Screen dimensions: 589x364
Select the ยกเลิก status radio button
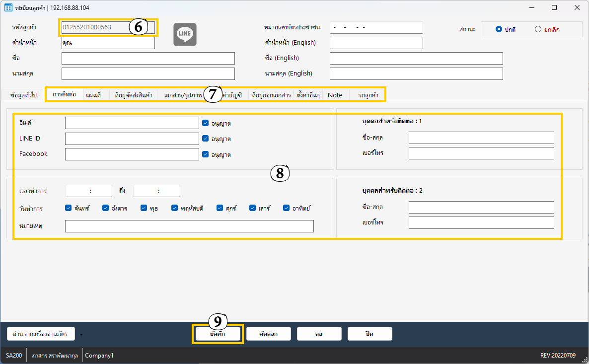tap(538, 29)
